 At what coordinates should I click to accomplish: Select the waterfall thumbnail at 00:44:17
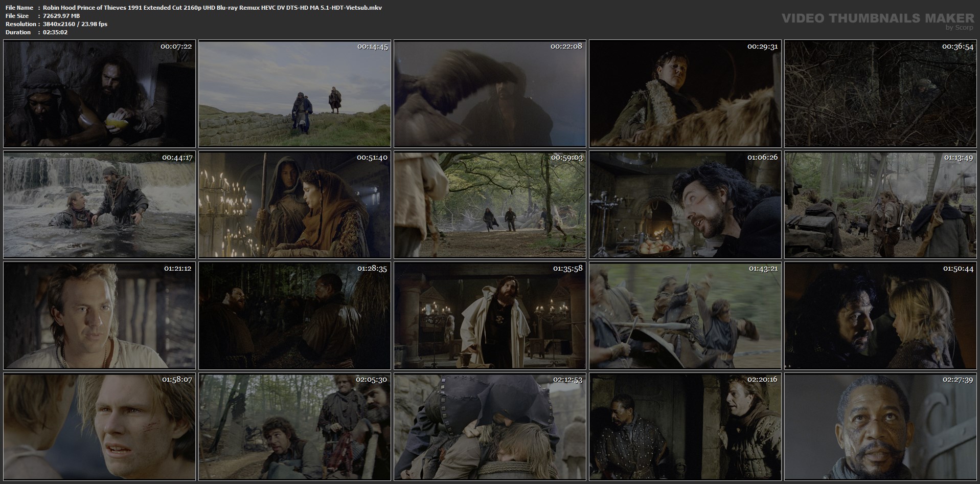(99, 205)
